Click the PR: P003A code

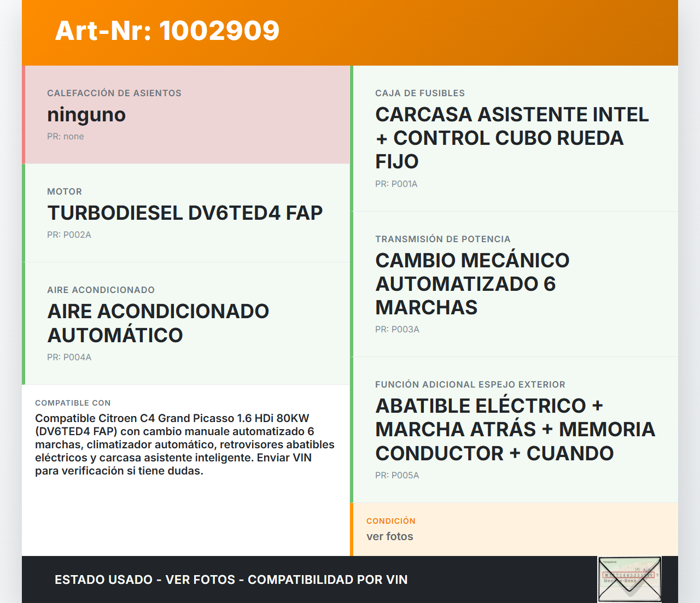(397, 330)
